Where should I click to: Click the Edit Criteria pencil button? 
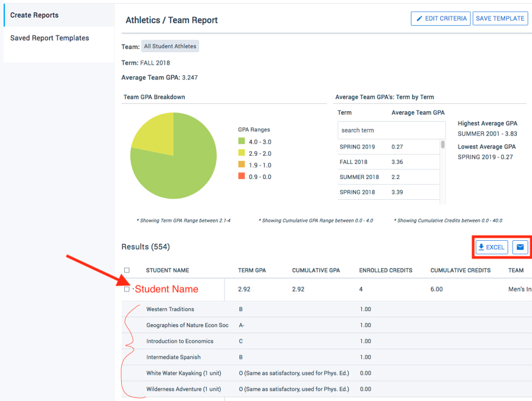[x=440, y=18]
